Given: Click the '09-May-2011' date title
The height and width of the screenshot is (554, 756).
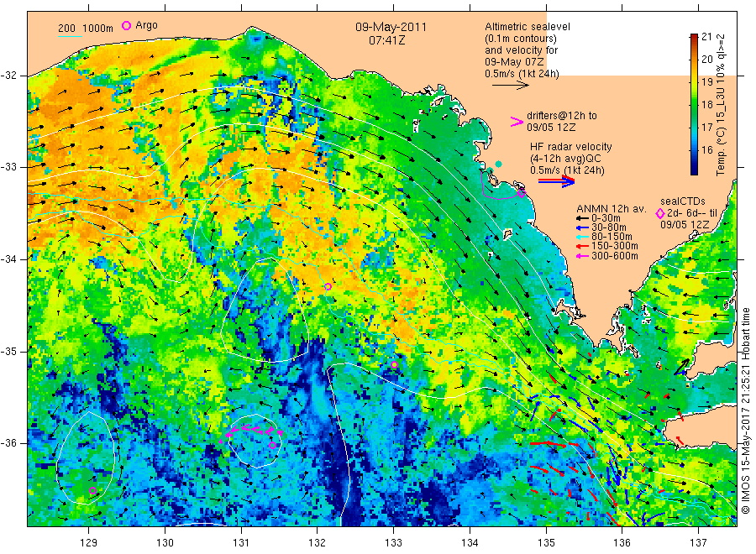Looking at the screenshot, I should click(x=391, y=27).
